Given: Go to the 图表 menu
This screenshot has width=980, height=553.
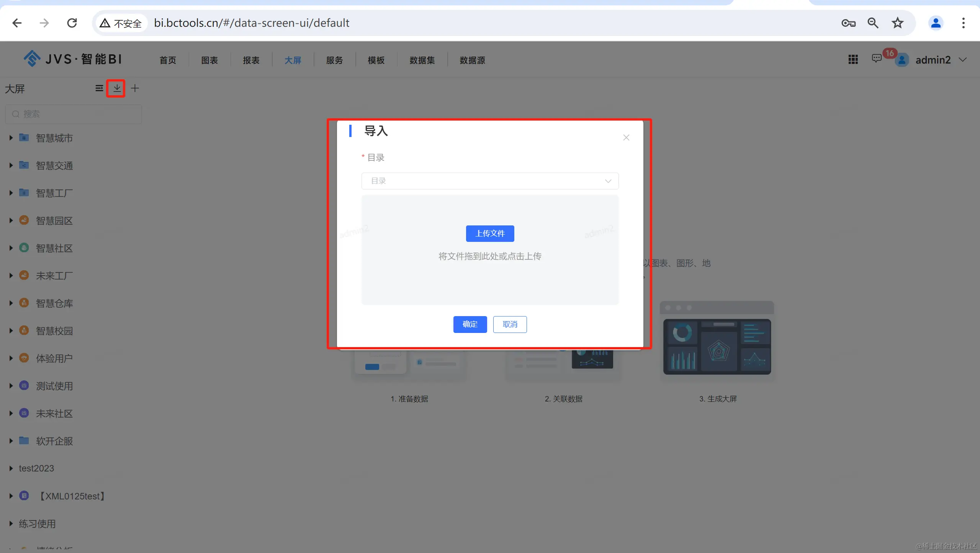Looking at the screenshot, I should point(209,60).
